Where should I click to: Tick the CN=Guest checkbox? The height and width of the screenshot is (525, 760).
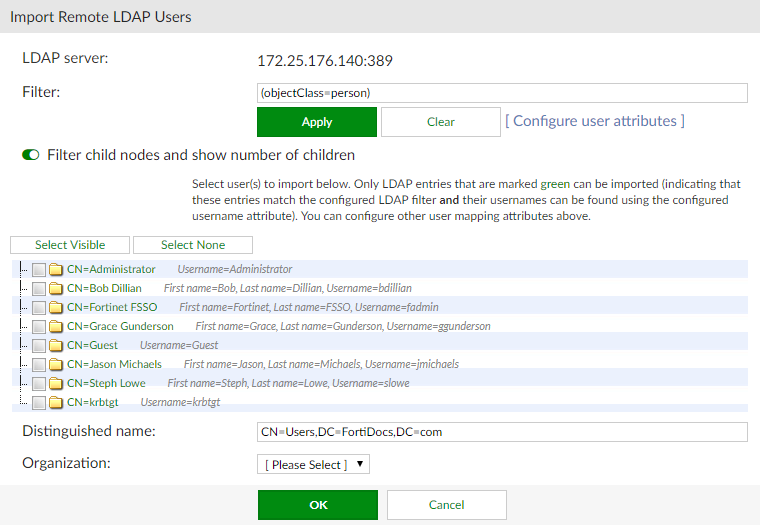pyautogui.click(x=39, y=346)
